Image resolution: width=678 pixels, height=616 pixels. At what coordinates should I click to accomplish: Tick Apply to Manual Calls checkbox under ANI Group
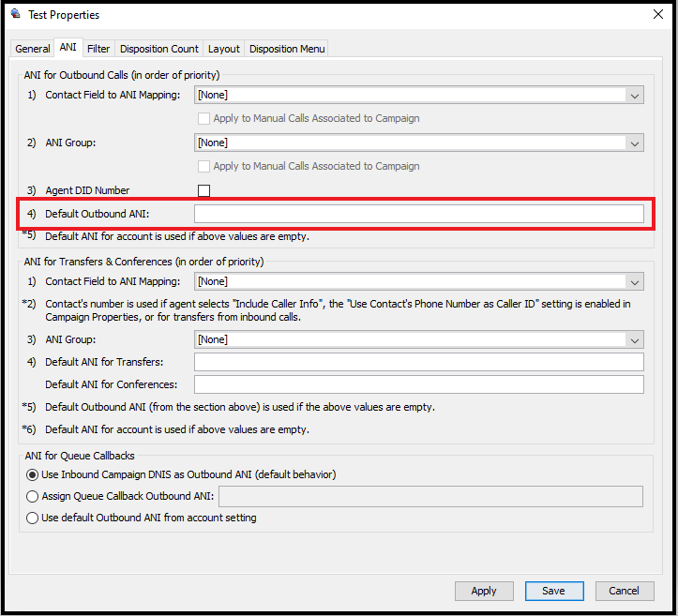click(x=203, y=167)
